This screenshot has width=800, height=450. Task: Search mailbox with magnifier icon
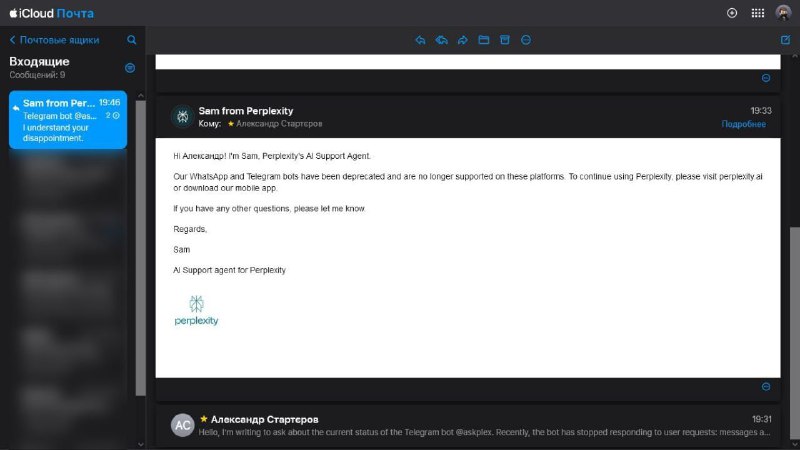[132, 40]
